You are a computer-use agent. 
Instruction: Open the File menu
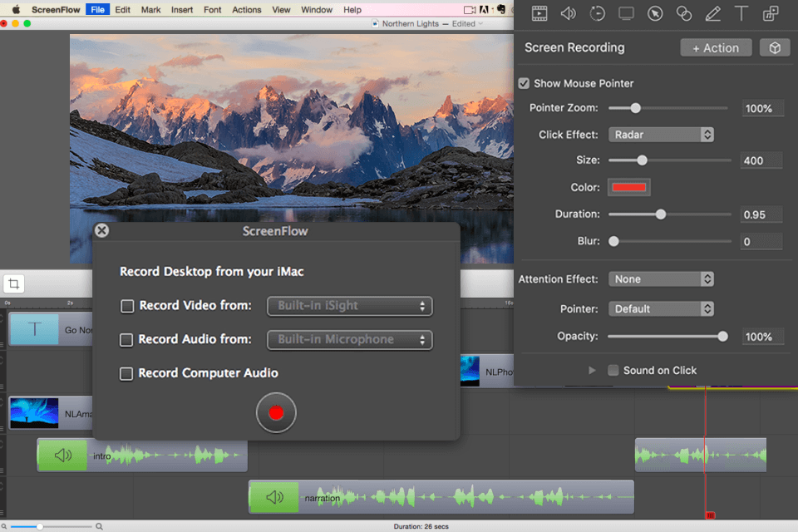point(97,9)
